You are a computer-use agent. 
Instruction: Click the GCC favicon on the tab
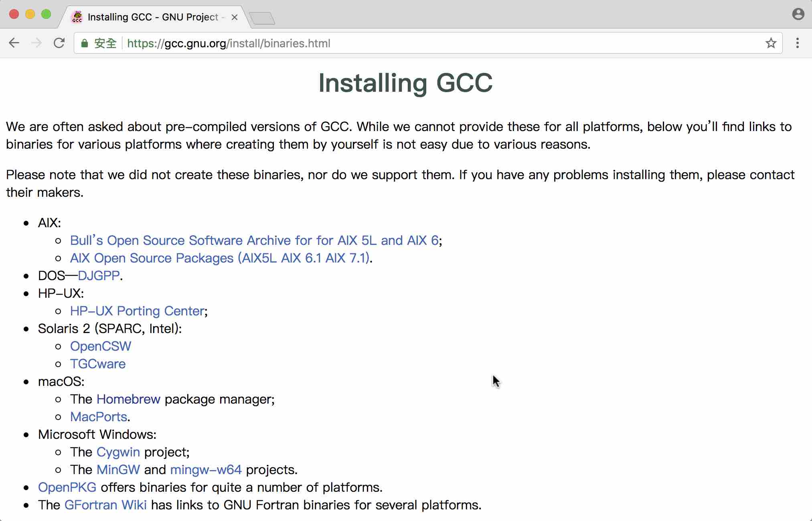(77, 17)
